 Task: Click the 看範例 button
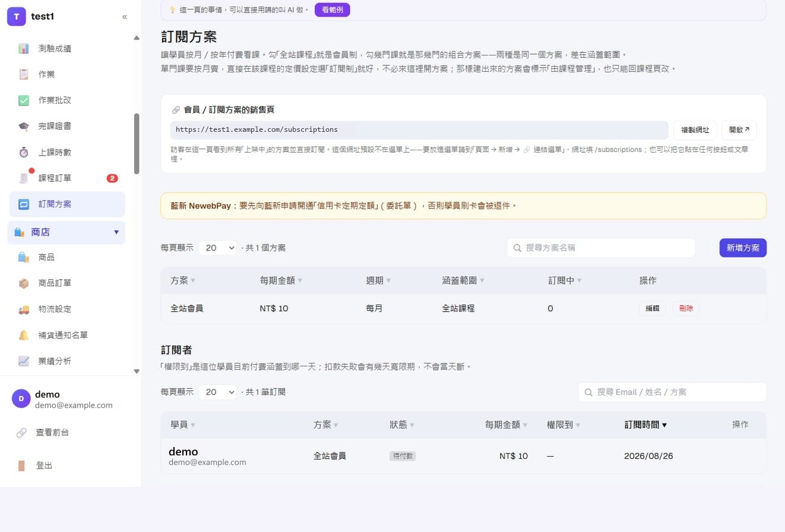point(333,9)
